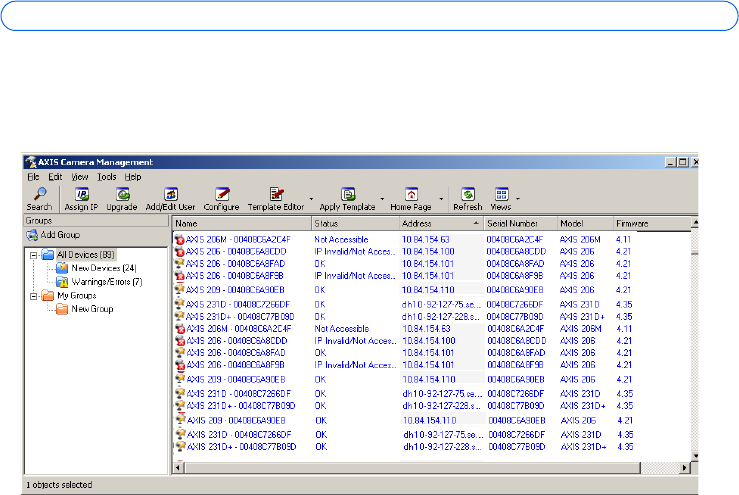The image size is (739, 495).
Task: Open the Views dropdown arrow
Action: point(518,198)
